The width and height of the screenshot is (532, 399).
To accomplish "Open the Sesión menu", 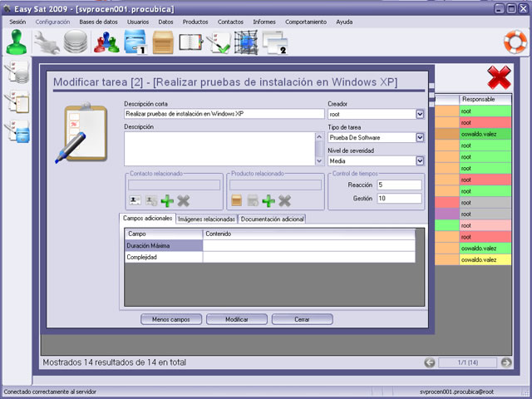I will (17, 22).
